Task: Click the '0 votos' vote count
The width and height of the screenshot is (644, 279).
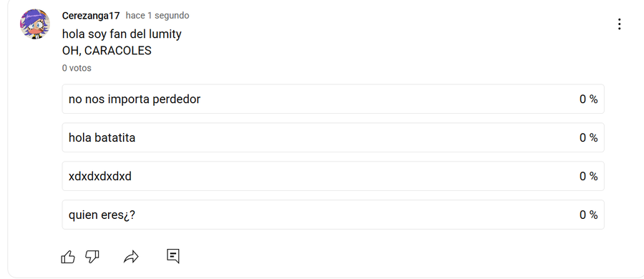Action: pyautogui.click(x=77, y=68)
